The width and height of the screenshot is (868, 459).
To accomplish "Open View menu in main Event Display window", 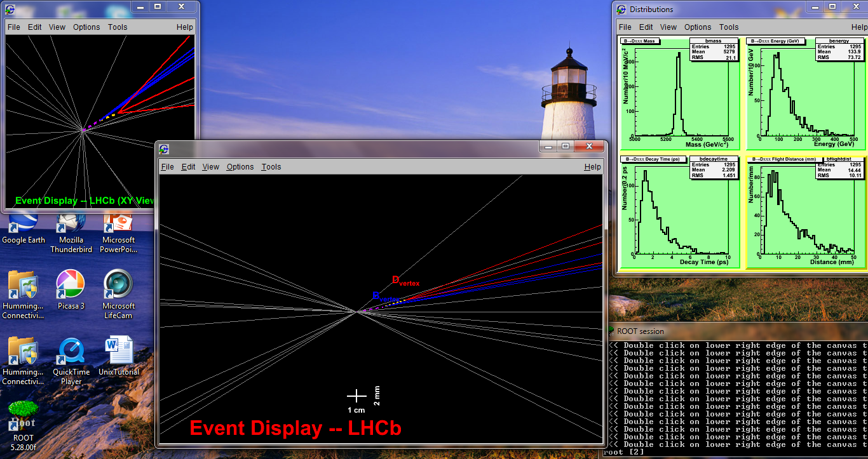I will (210, 167).
